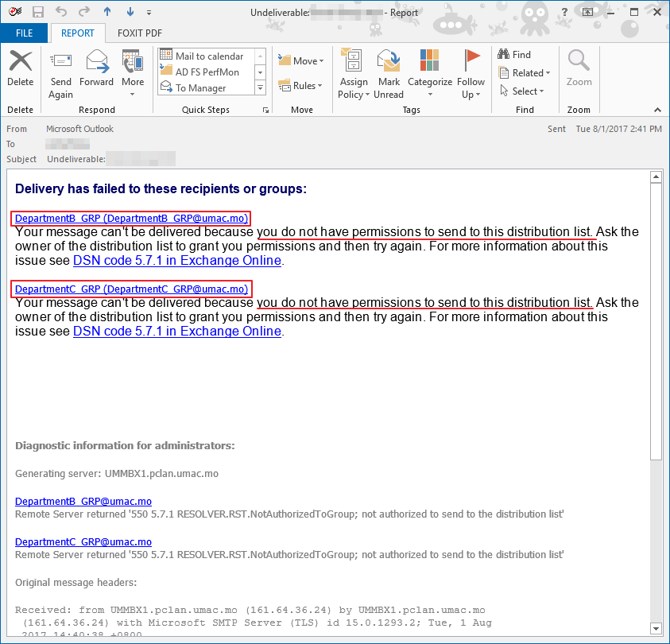Click the Undo arrow in title bar
This screenshot has height=644, width=670.
pos(61,12)
